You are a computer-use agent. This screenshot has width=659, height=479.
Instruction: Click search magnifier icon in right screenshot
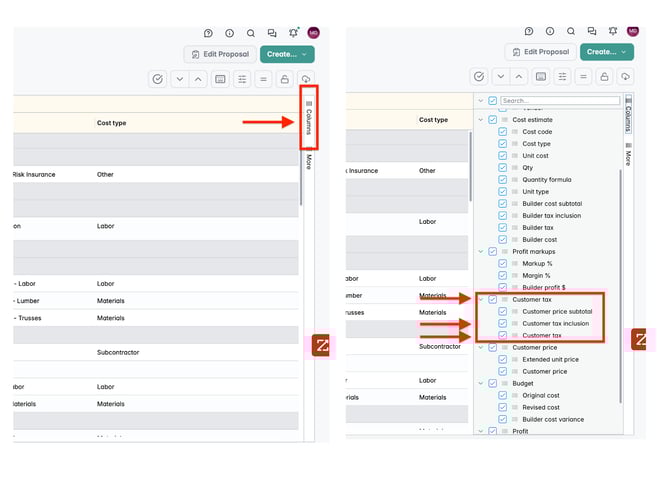click(x=570, y=33)
